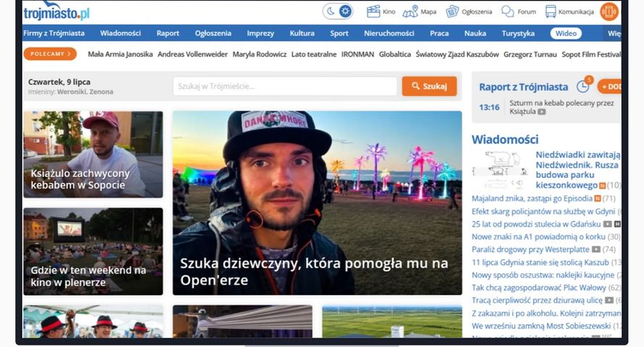
Task: Open Tak chcą zagospodarować Plac Wałowy
Action: click(x=539, y=288)
